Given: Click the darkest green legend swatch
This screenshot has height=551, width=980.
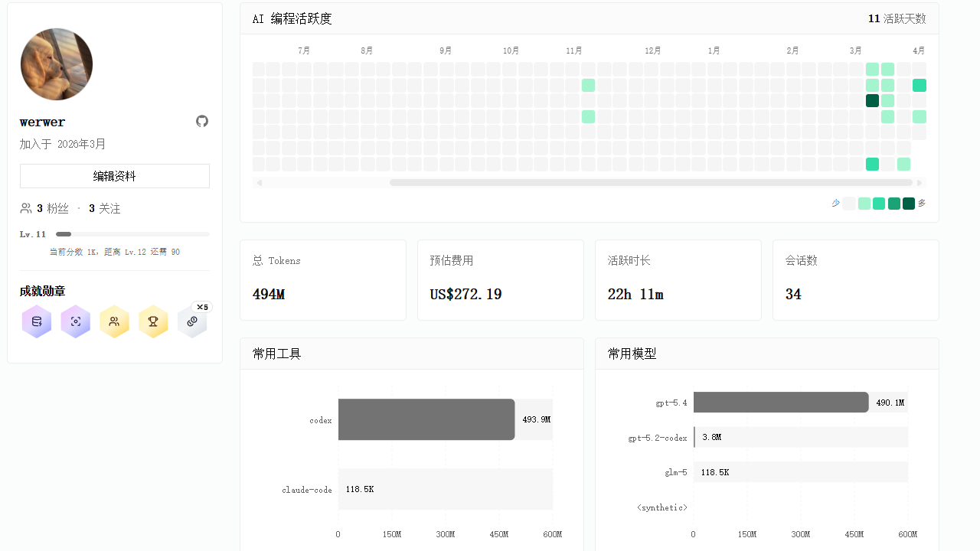Looking at the screenshot, I should tap(909, 204).
